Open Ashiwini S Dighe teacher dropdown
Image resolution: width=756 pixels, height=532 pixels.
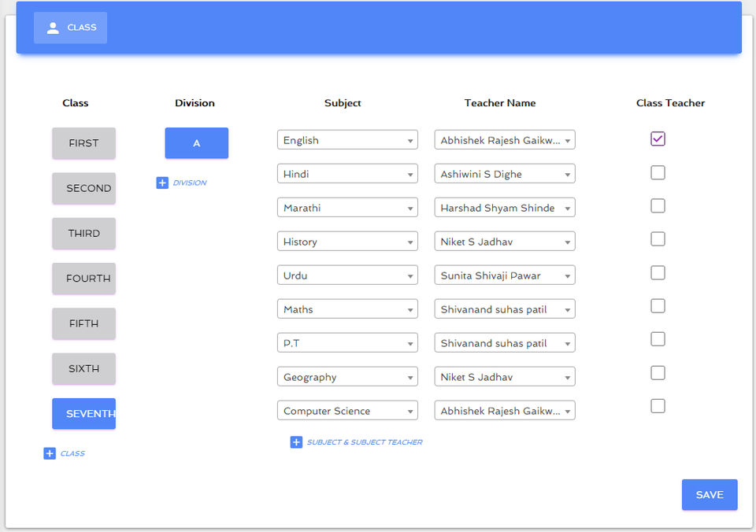click(504, 173)
